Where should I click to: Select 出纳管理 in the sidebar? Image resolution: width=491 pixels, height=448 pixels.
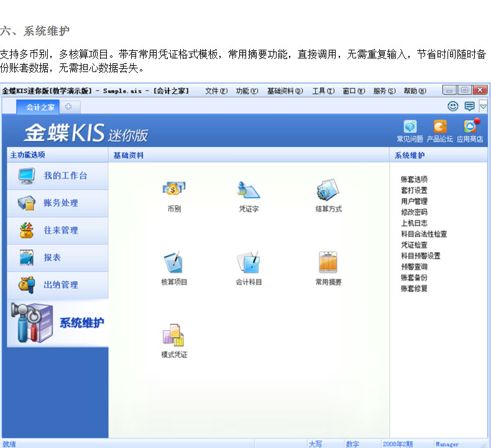click(x=58, y=285)
